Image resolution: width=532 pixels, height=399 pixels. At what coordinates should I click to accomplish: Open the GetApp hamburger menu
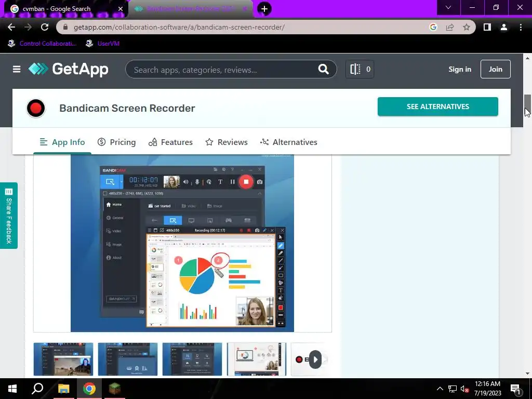coord(16,69)
